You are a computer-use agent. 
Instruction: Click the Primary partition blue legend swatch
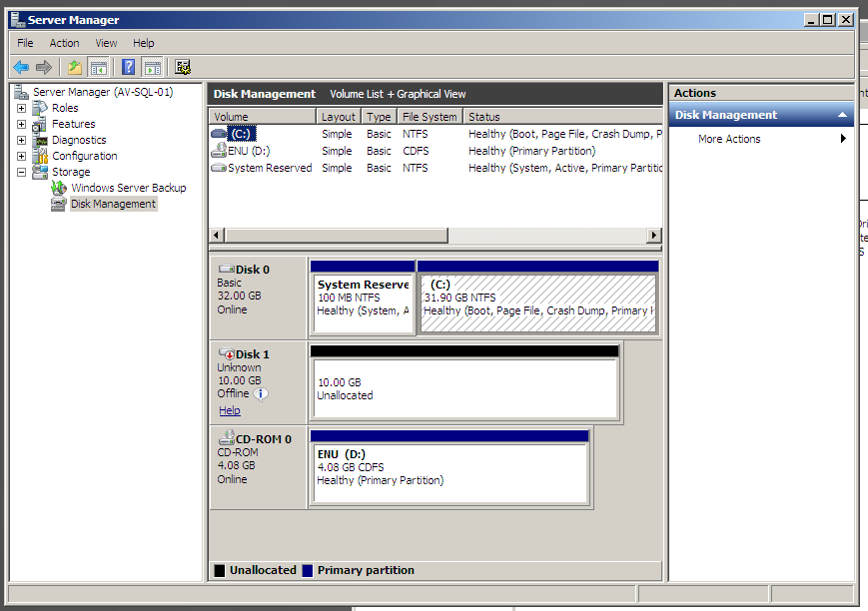coord(308,571)
